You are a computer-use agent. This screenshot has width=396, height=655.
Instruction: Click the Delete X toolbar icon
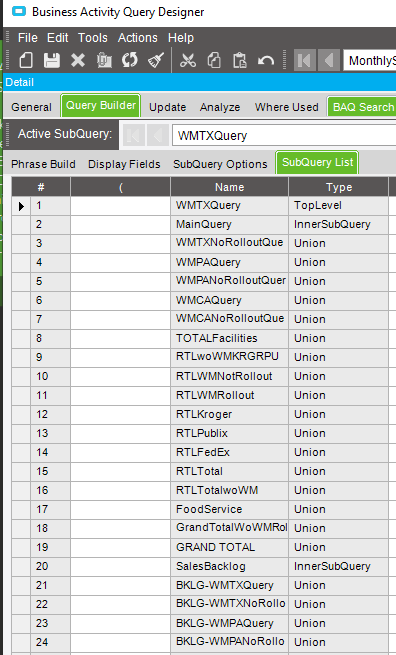(x=78, y=61)
